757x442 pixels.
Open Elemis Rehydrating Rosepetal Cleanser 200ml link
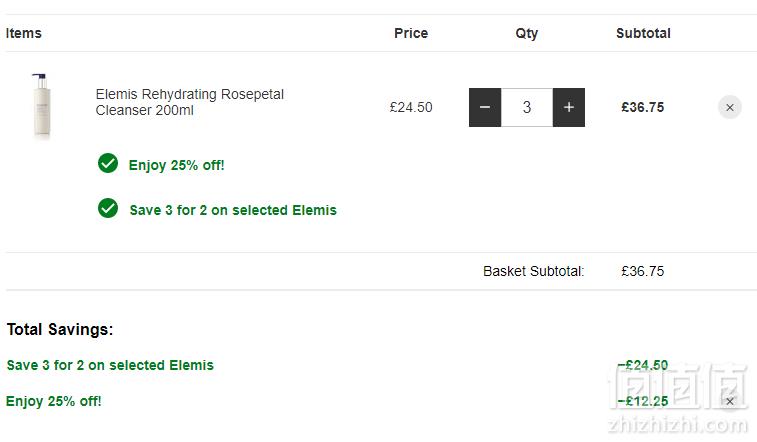click(189, 102)
